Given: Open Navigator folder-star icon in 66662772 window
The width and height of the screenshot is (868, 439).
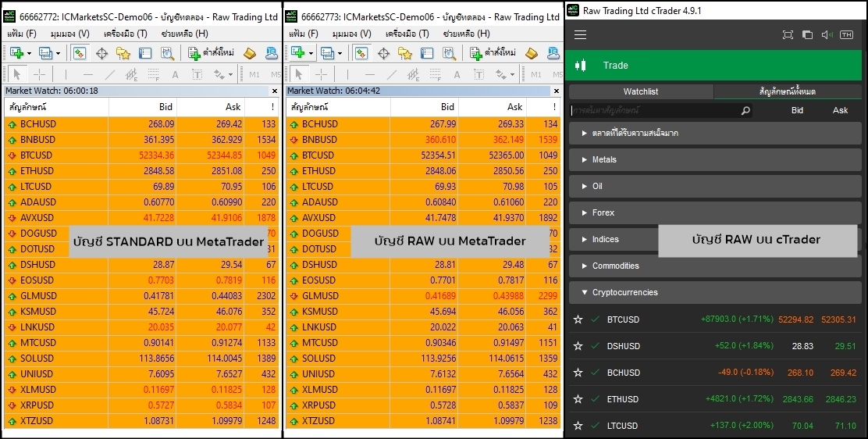Looking at the screenshot, I should click(x=123, y=53).
